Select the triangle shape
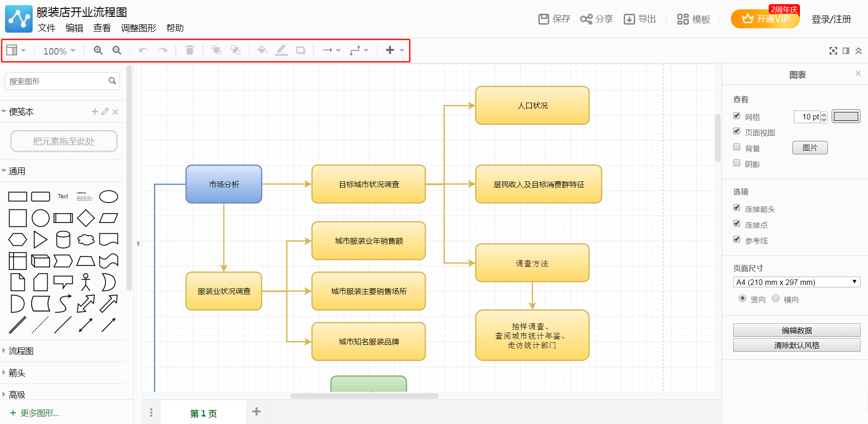The image size is (868, 424). tap(40, 240)
